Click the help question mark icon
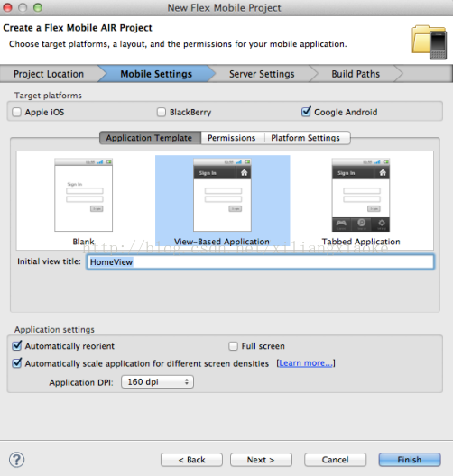 tap(17, 460)
